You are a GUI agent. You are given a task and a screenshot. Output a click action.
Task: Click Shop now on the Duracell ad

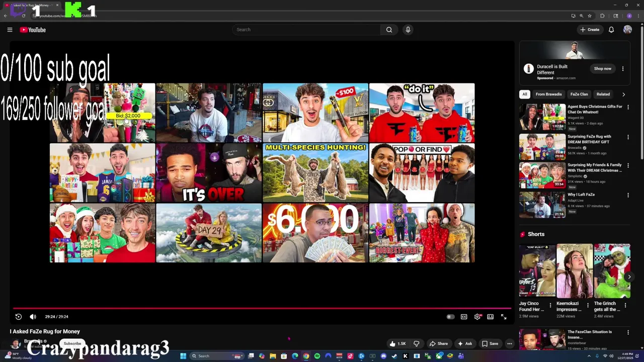pos(602,68)
